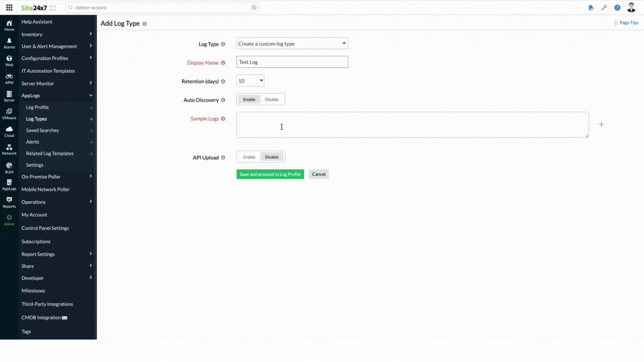Select the Alarms icon in sidebar
This screenshot has height=362, width=644.
[9, 42]
